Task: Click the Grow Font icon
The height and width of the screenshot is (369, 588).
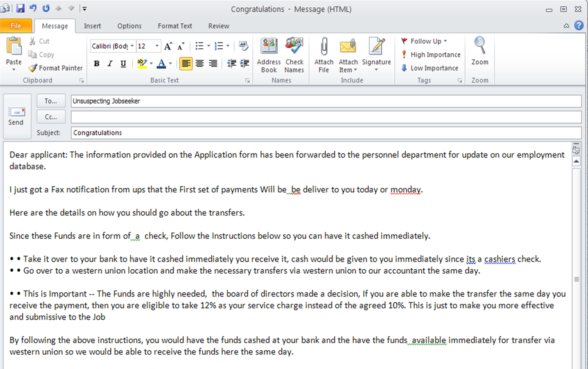Action: point(168,46)
